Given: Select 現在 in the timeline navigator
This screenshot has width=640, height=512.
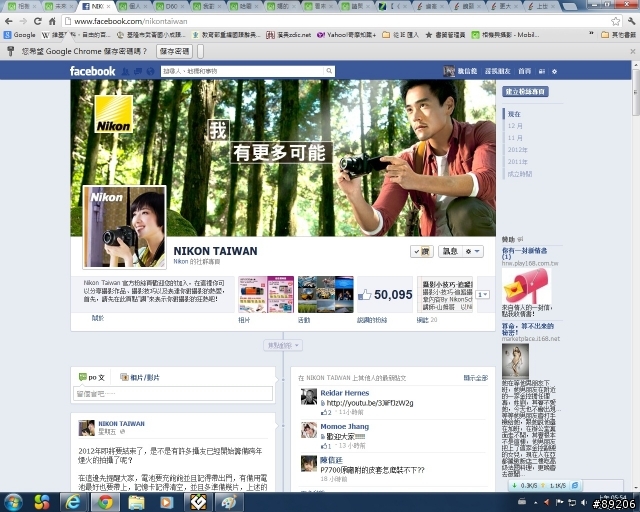Looking at the screenshot, I should (514, 114).
